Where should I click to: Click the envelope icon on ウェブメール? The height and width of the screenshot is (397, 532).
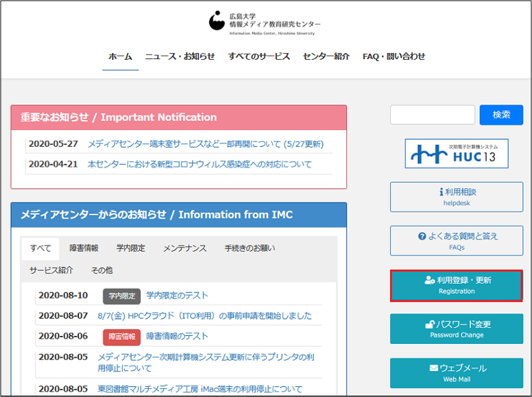tap(433, 368)
